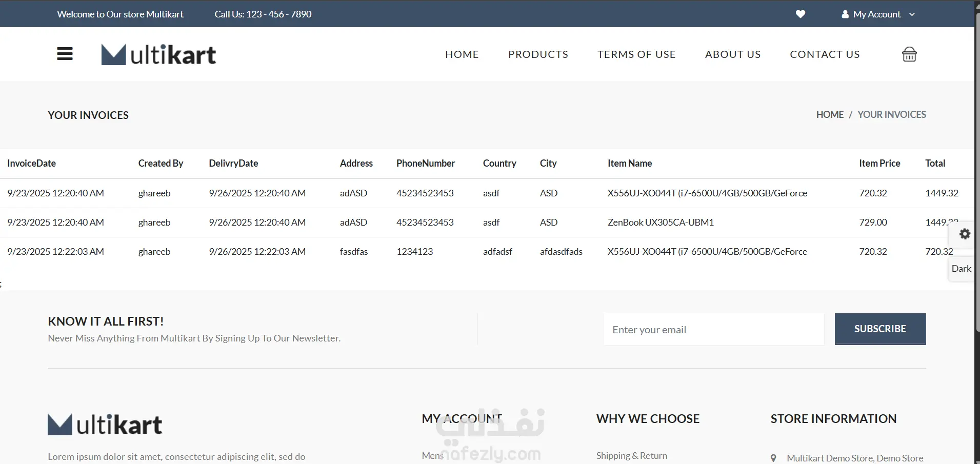This screenshot has height=464, width=980.
Task: Click the Multikart footer logo
Action: tap(105, 425)
